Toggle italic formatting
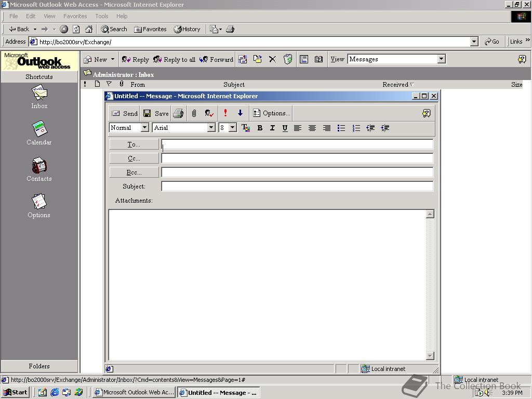532x399 pixels. pyautogui.click(x=272, y=128)
